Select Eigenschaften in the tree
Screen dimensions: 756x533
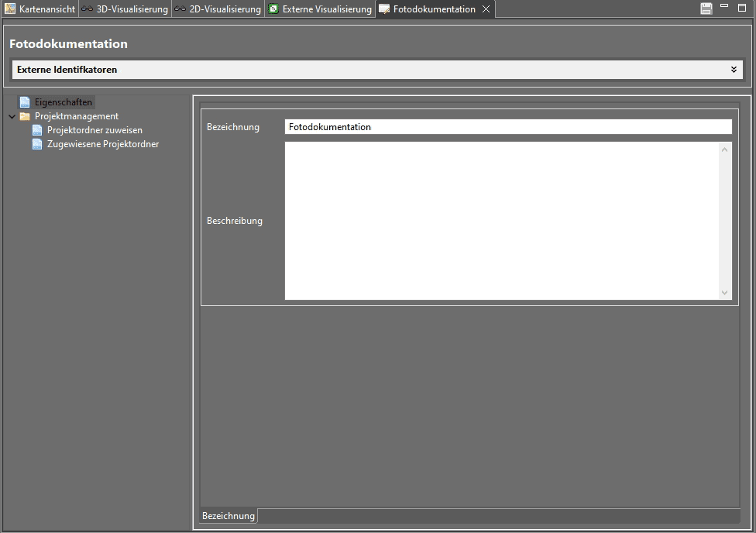click(64, 102)
